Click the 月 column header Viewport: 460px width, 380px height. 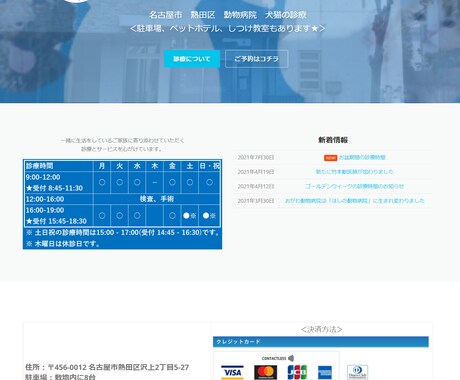[x=102, y=166]
